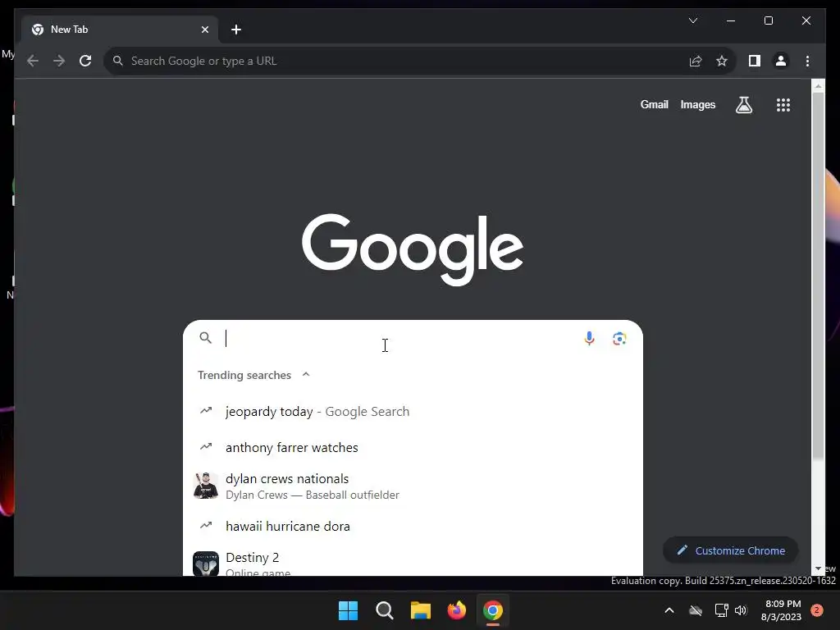Open the Images link
This screenshot has width=840, height=630.
[697, 104]
